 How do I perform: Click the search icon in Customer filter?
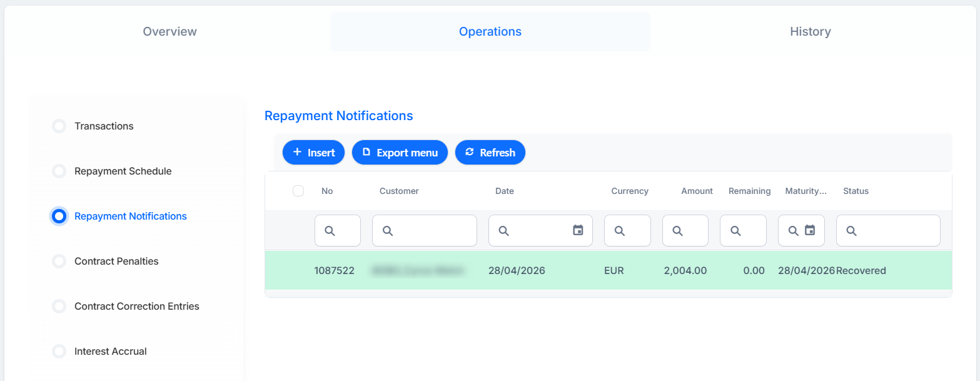coord(387,231)
